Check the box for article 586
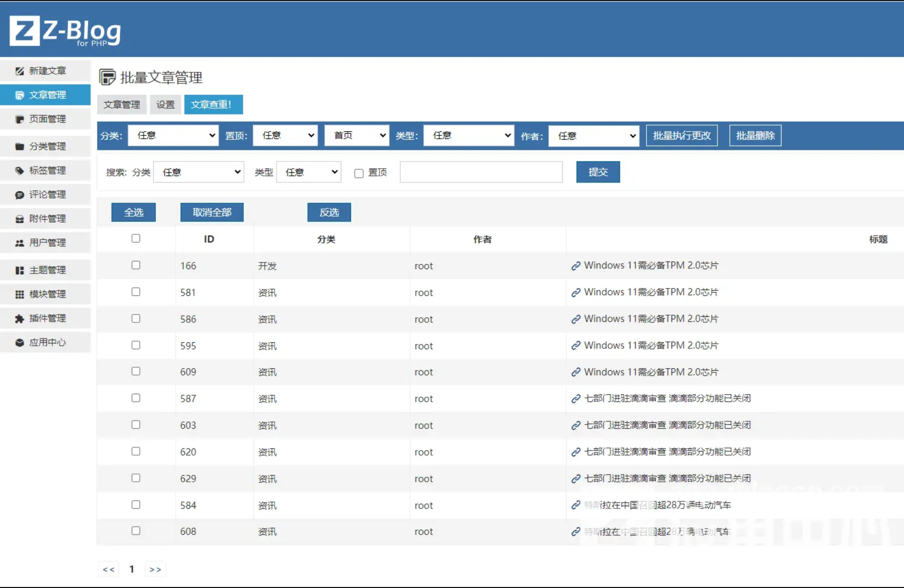 136,318
